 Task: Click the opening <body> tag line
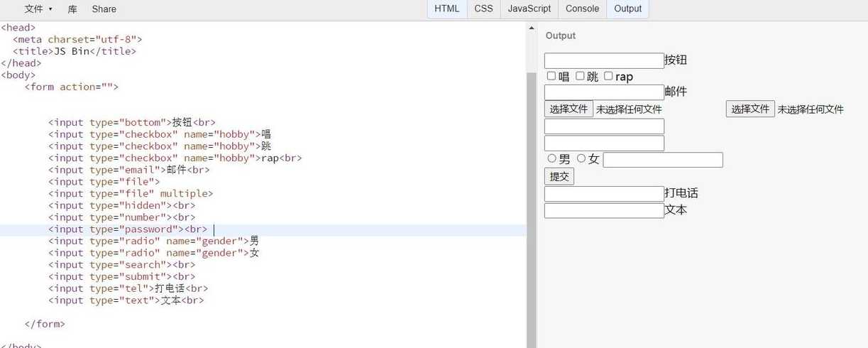coord(18,75)
